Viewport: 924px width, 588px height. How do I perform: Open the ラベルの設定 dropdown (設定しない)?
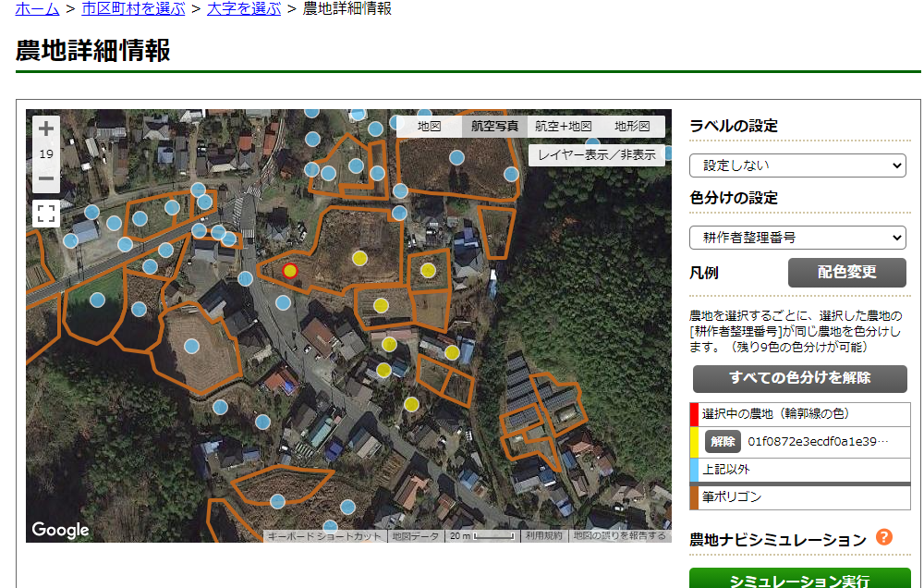point(797,165)
